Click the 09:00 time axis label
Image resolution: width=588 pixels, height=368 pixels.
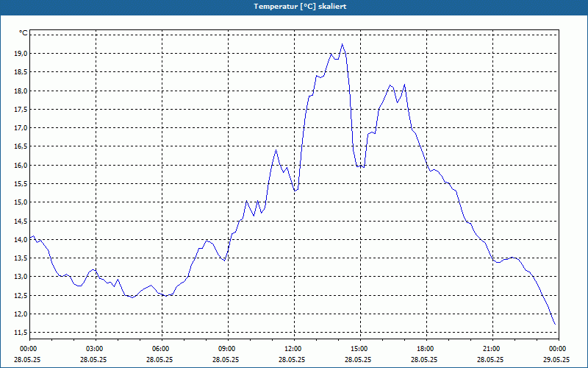(x=228, y=349)
